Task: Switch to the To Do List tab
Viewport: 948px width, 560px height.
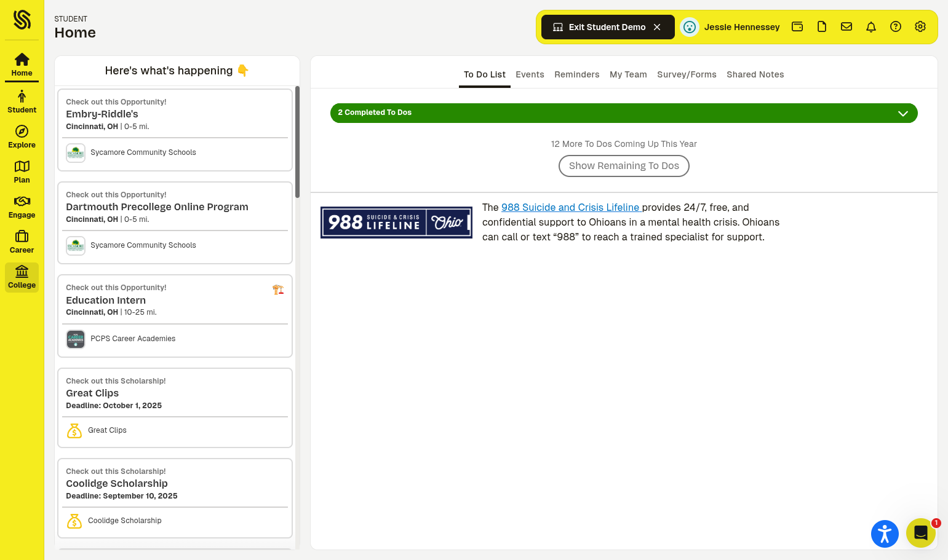Action: 485,74
